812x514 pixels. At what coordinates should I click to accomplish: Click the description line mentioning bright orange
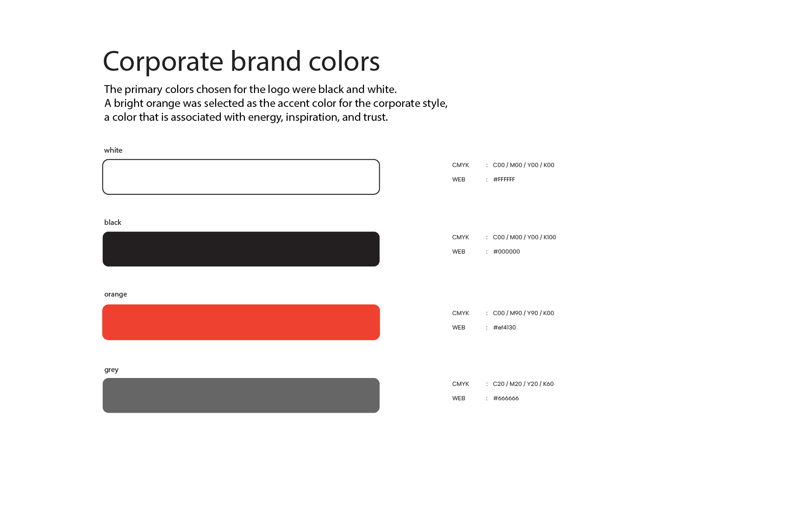point(275,103)
